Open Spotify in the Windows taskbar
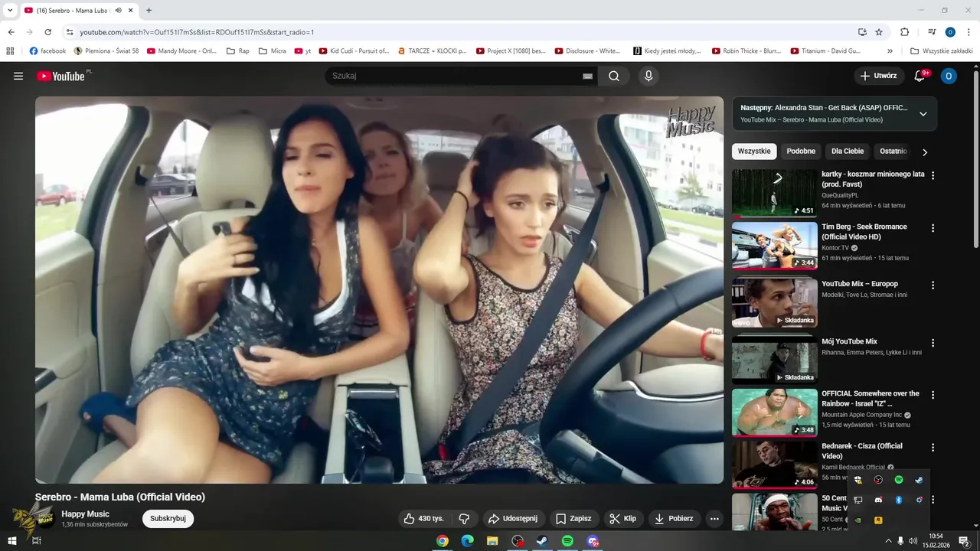The image size is (980, 551). (x=567, y=541)
